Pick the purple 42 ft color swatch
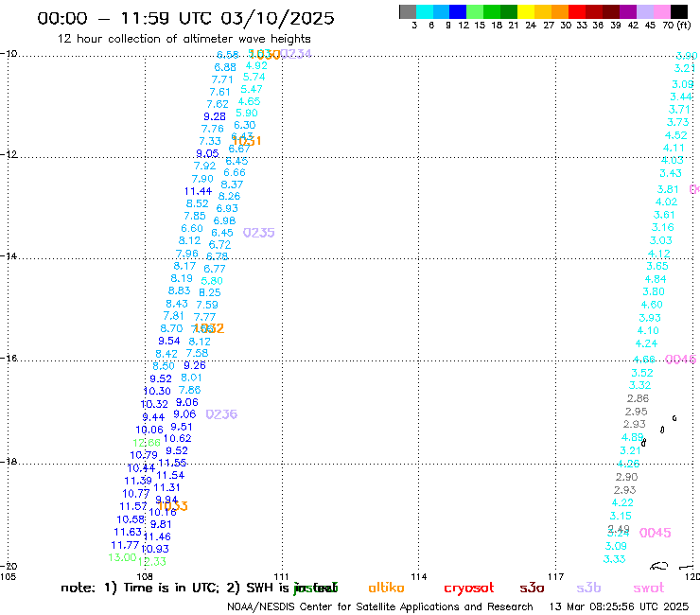Viewport: 700px width, 615px height. tap(628, 11)
